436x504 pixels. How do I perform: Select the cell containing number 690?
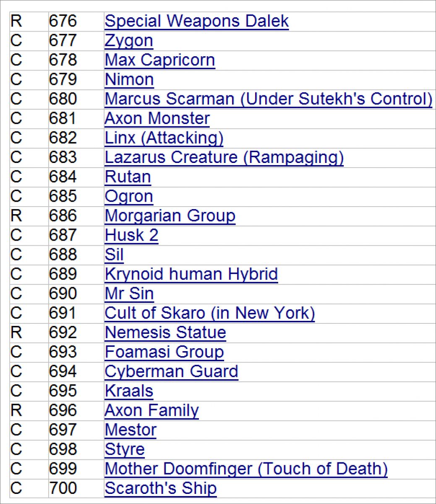(63, 294)
